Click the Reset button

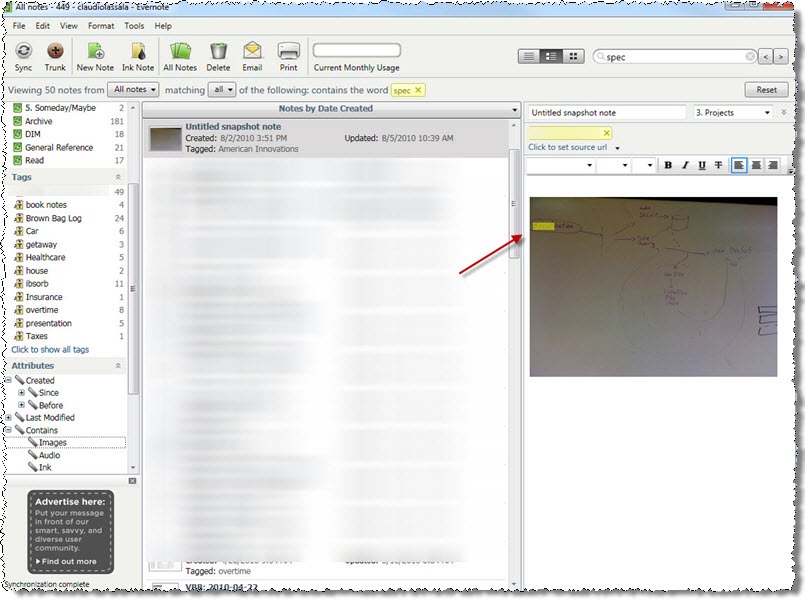click(x=766, y=90)
